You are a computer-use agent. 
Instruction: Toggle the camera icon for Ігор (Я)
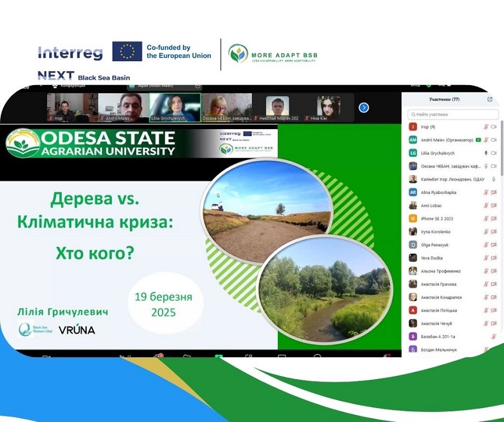[x=494, y=127]
